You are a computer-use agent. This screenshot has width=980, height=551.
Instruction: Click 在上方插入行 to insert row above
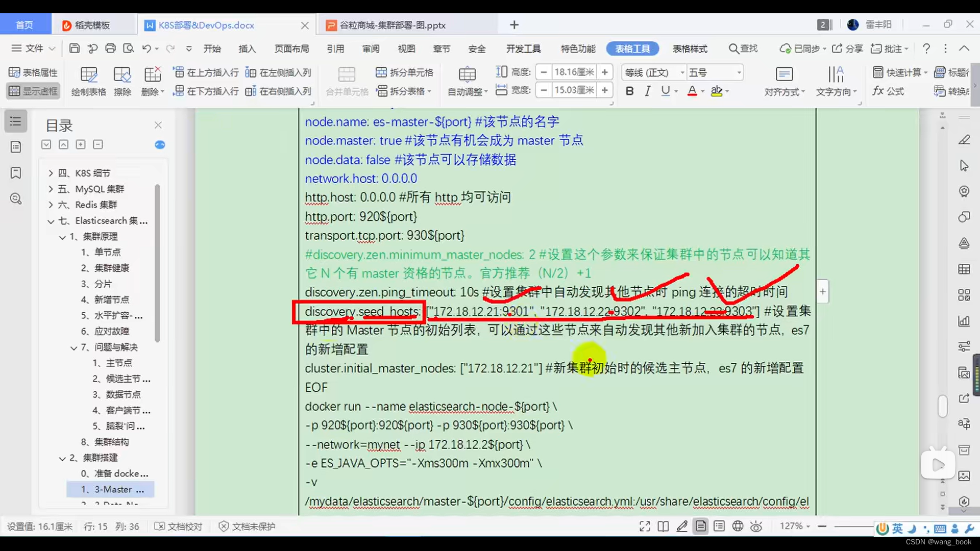205,72
